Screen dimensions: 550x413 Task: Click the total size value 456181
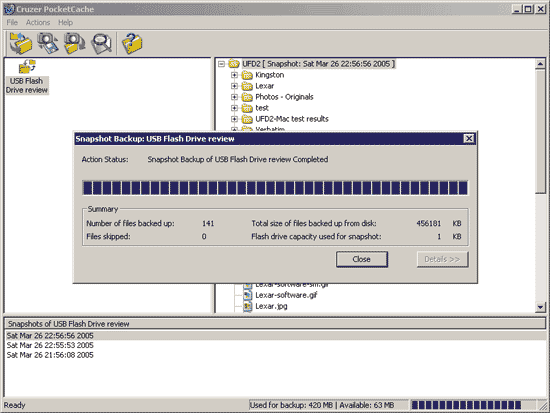tap(428, 224)
